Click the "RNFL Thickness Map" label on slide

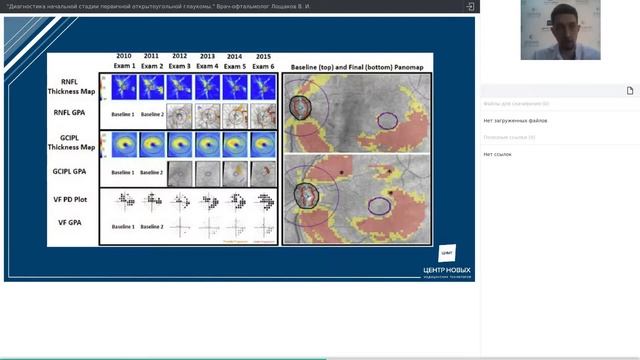pos(71,87)
